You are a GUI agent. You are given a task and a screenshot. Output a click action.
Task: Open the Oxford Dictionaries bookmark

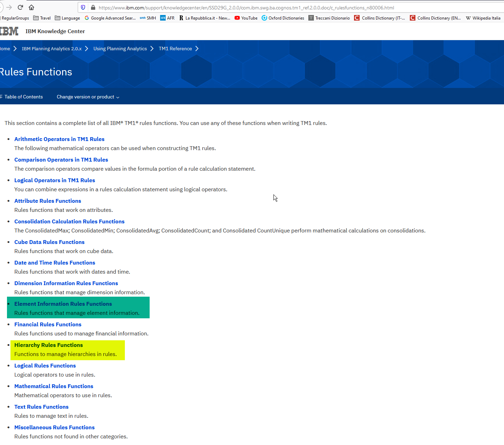point(283,18)
